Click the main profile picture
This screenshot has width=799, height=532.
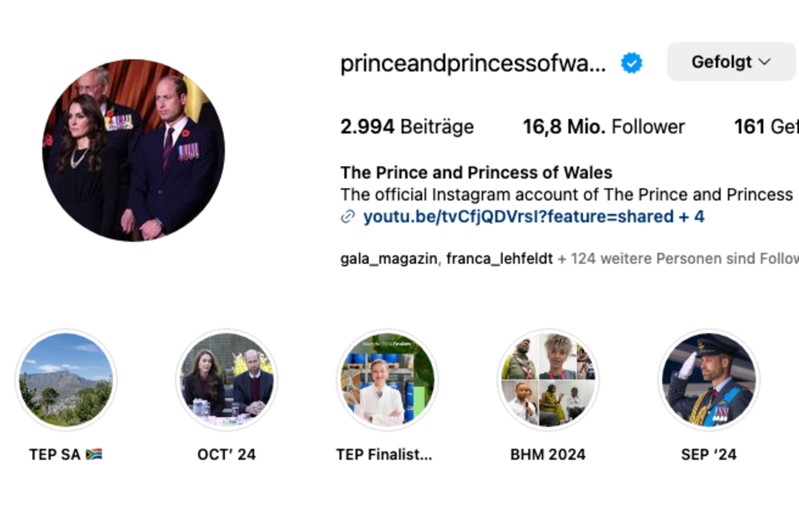pos(133,150)
